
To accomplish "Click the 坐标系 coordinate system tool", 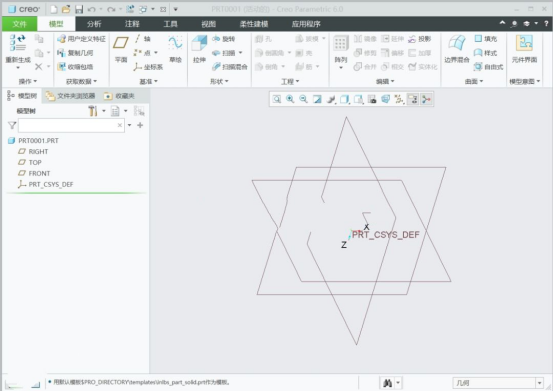I will [148, 67].
